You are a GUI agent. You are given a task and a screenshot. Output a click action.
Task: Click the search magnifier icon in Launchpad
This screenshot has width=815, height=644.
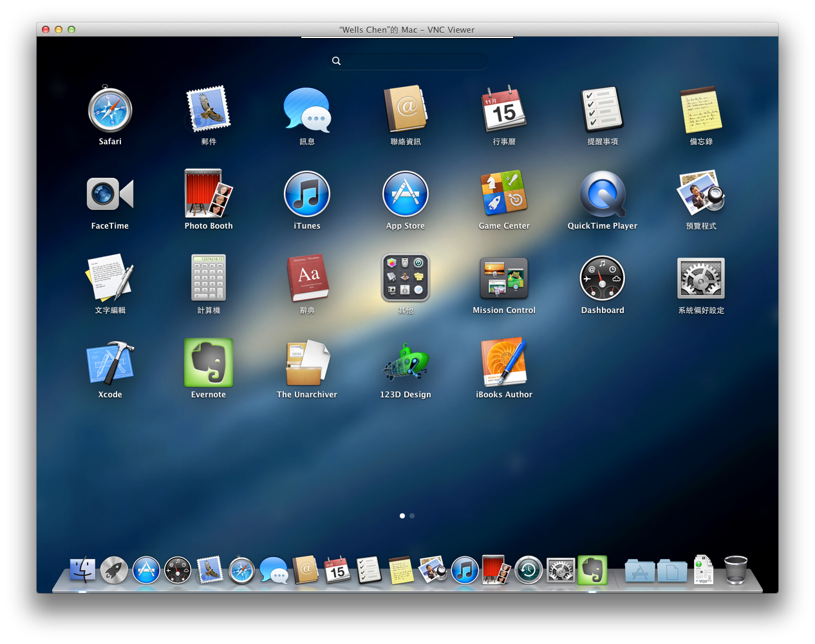336,61
